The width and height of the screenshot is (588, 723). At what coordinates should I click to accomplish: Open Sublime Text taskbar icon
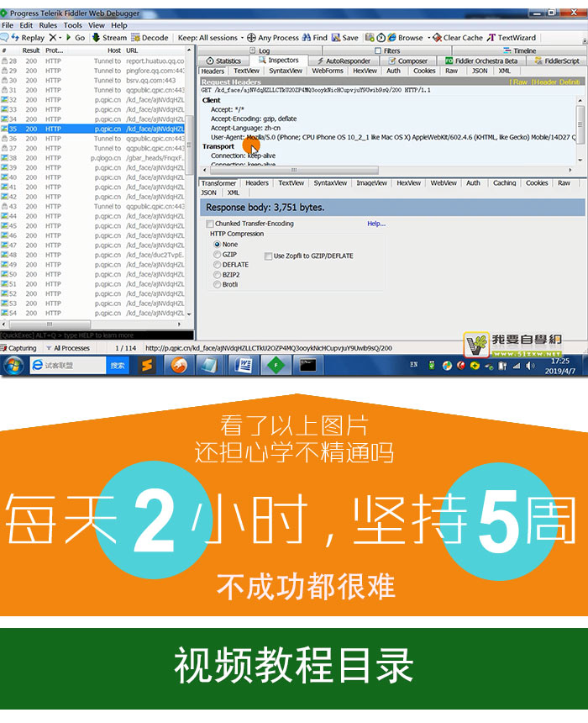pyautogui.click(x=146, y=366)
